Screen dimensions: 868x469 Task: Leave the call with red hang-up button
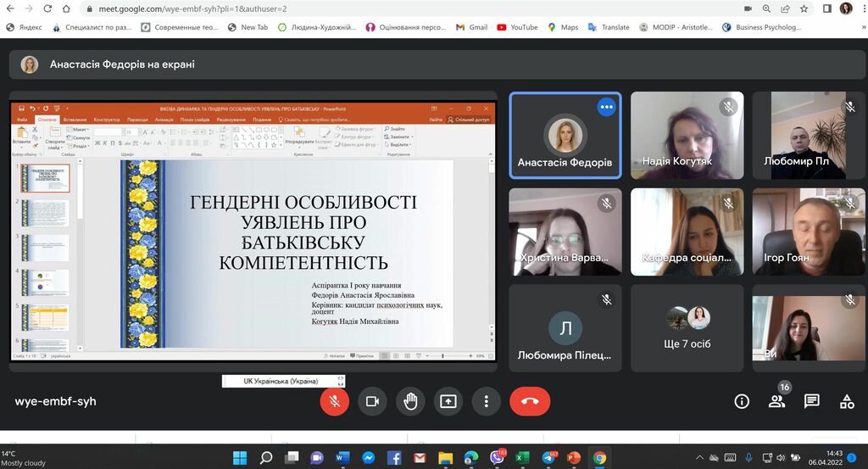[530, 401]
